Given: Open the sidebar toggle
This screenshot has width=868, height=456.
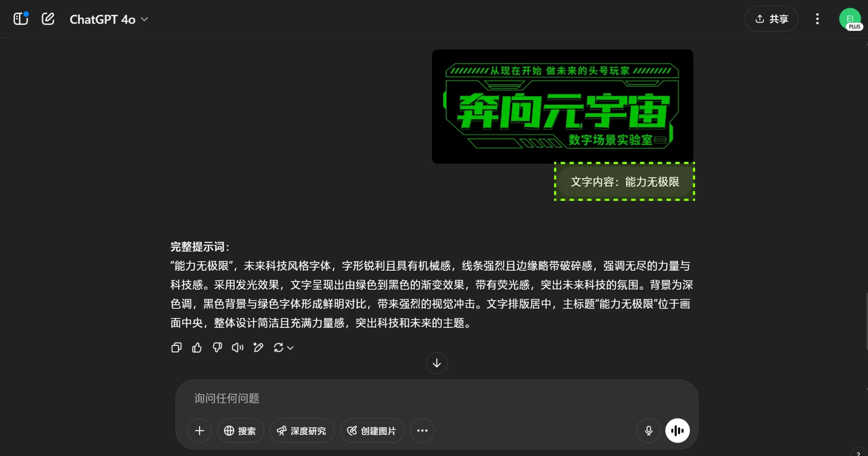Looking at the screenshot, I should pos(21,19).
